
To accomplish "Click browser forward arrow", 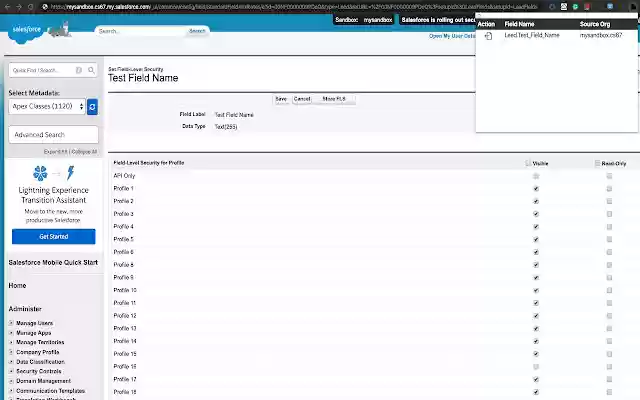I will pyautogui.click(x=19, y=7).
